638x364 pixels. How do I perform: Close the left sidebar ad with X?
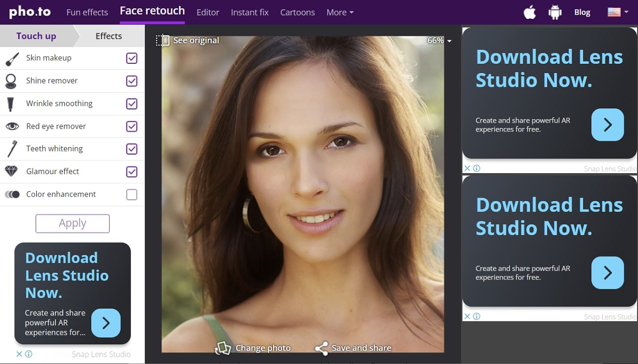pyautogui.click(x=19, y=354)
